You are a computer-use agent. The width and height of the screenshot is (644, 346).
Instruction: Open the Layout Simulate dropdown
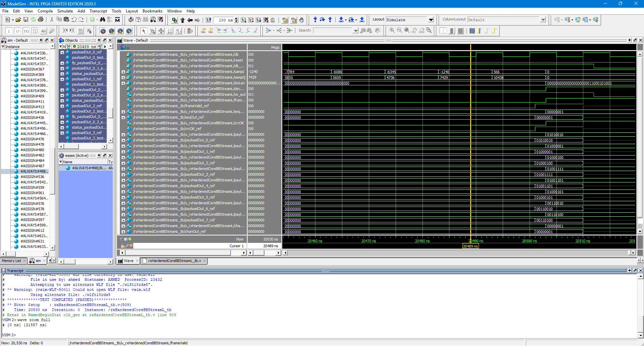(431, 20)
